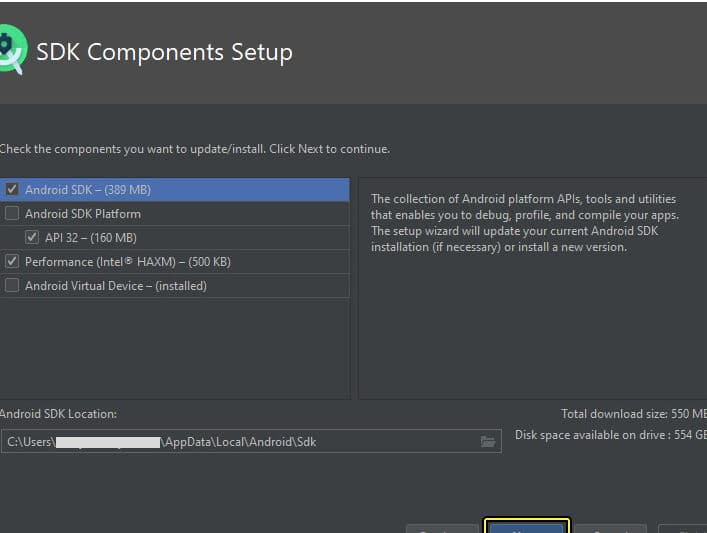707x533 pixels.
Task: Select the Android Virtual Device – (installed) row
Action: point(174,286)
